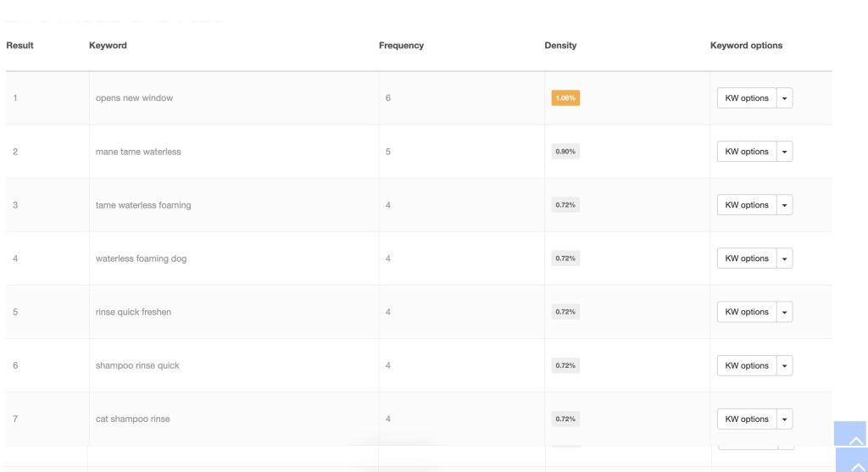
Task: Click the Keyword column header
Action: [108, 46]
